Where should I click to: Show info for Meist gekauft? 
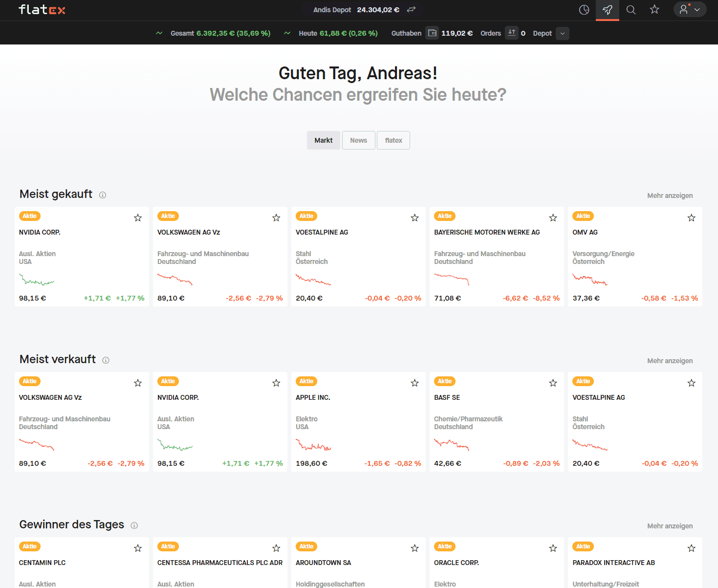[x=103, y=195]
